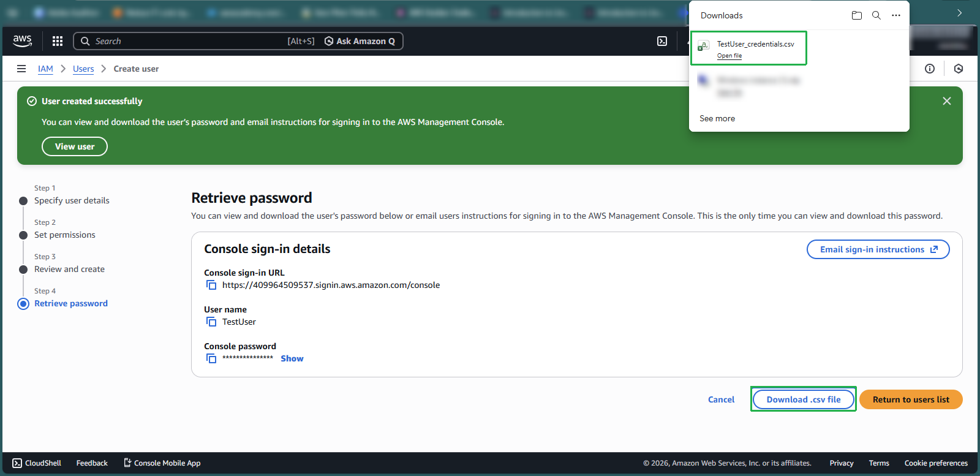980x476 pixels.
Task: Open the AWS services grid menu
Action: coord(58,41)
